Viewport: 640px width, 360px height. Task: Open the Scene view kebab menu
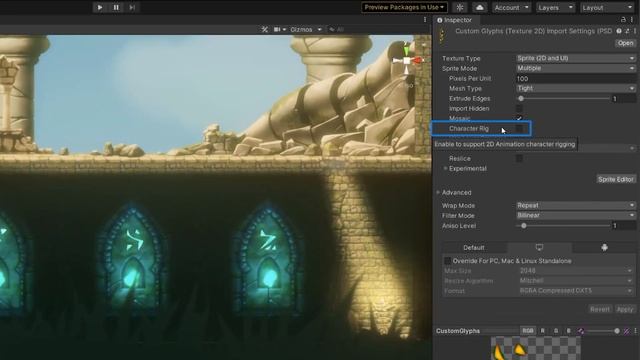425,20
